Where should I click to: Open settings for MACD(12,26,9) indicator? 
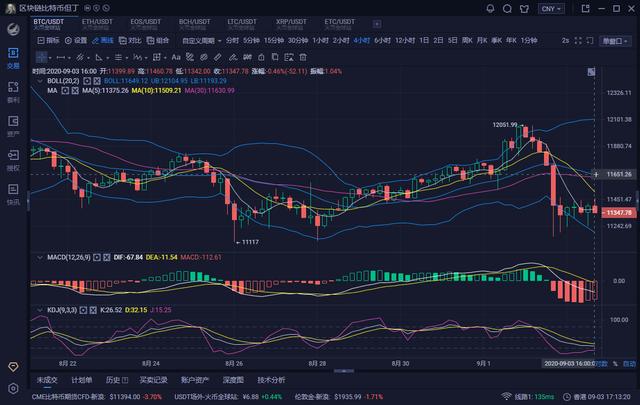click(x=97, y=257)
